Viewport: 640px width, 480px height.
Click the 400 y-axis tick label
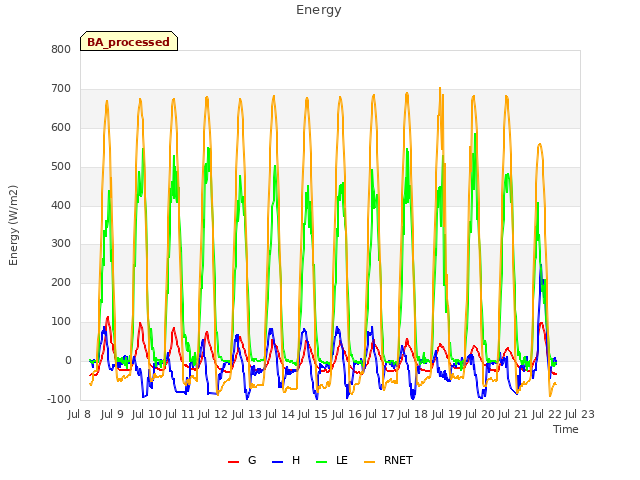(61, 205)
